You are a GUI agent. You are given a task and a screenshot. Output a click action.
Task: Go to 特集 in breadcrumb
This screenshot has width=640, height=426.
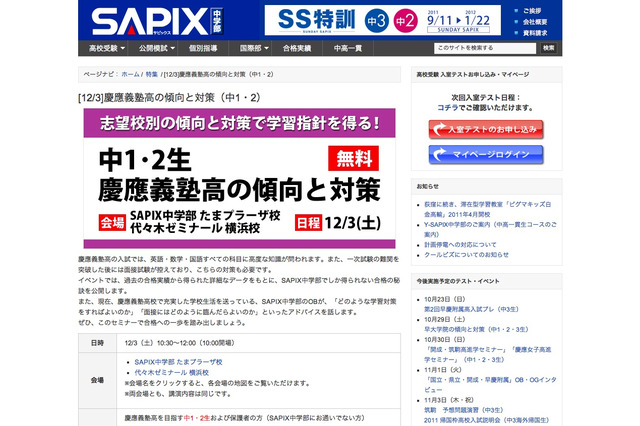pyautogui.click(x=151, y=74)
